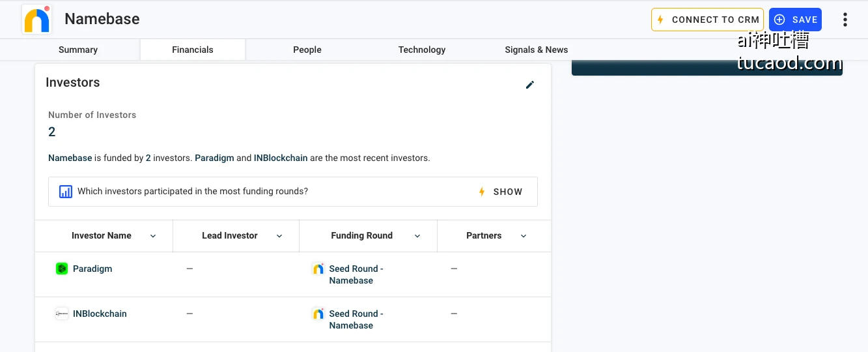Viewport: 868px width, 352px height.
Task: Click the Namebase page title
Action: pos(102,19)
